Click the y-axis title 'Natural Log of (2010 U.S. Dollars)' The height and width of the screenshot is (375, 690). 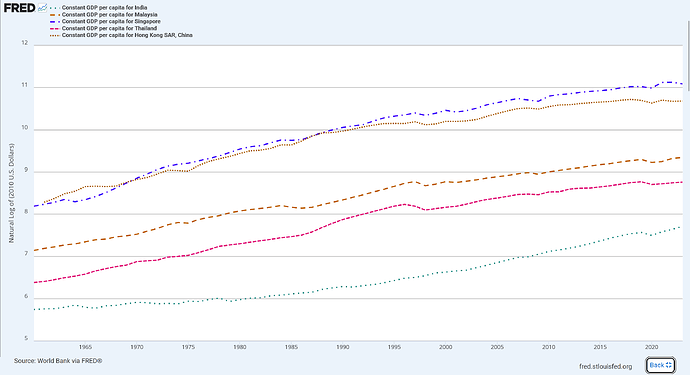(11, 193)
